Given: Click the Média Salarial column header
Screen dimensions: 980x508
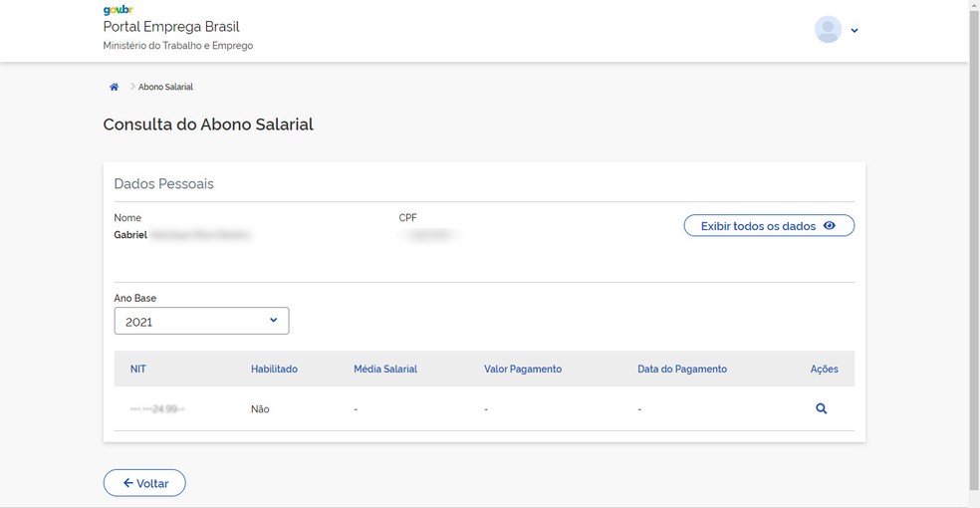Looking at the screenshot, I should click(x=385, y=369).
